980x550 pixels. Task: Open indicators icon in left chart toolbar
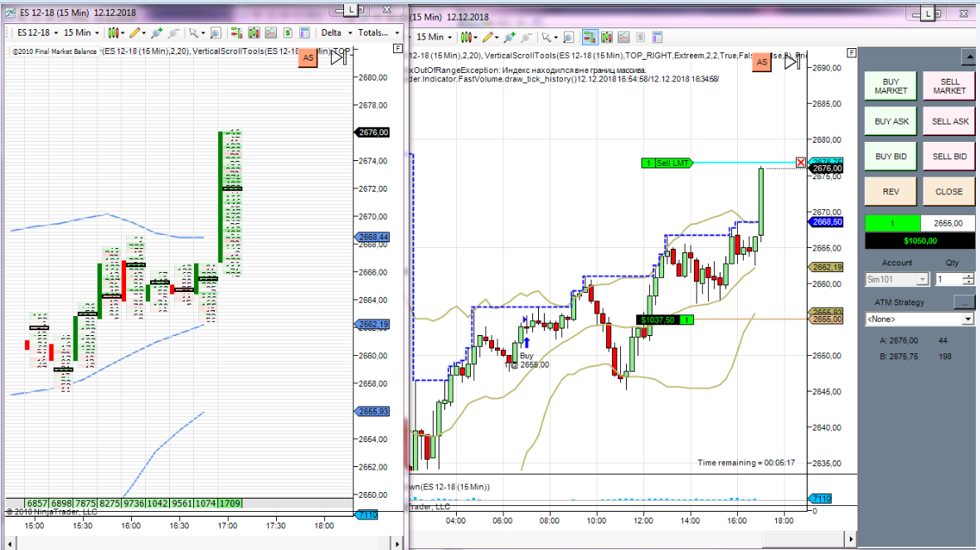point(270,32)
